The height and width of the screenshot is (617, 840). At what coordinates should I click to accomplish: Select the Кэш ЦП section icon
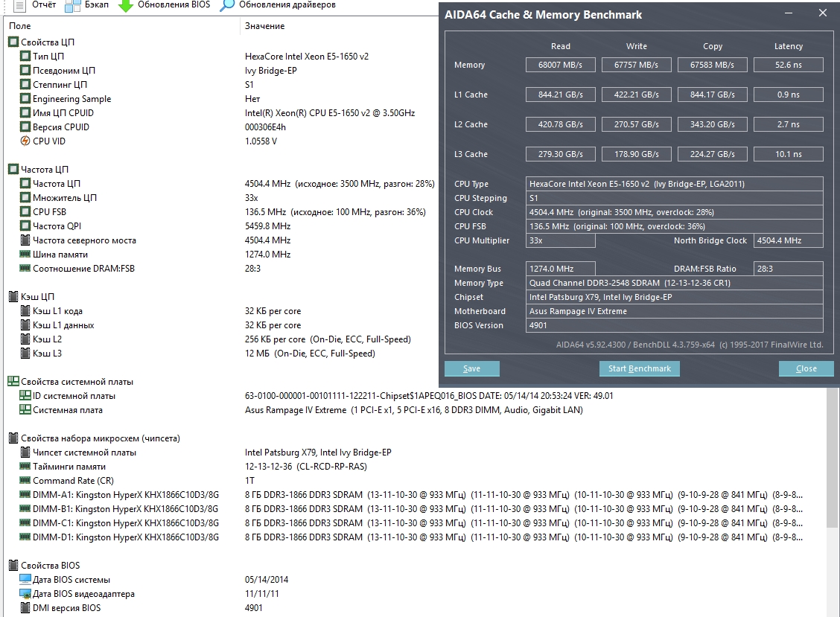[13, 297]
